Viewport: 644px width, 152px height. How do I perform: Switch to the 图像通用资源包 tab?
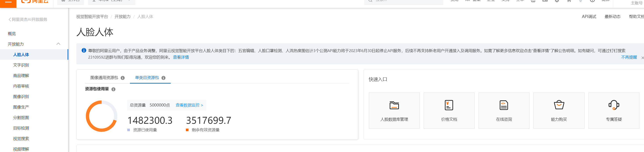pos(104,78)
